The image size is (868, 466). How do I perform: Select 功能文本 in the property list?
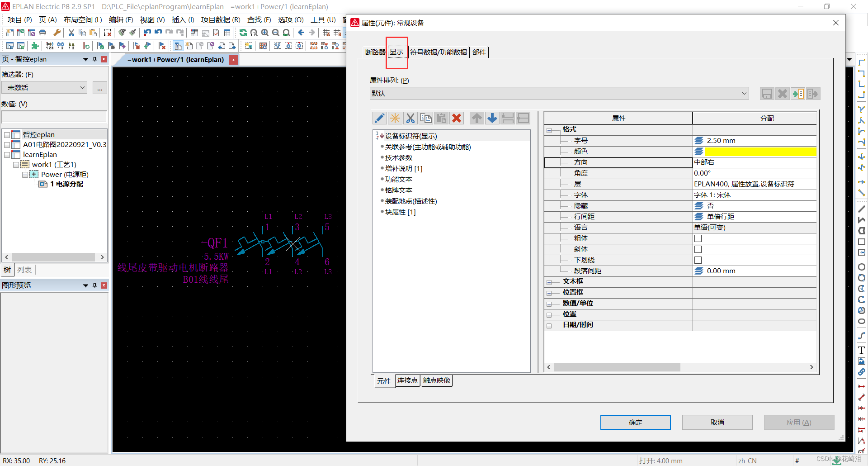pos(398,180)
